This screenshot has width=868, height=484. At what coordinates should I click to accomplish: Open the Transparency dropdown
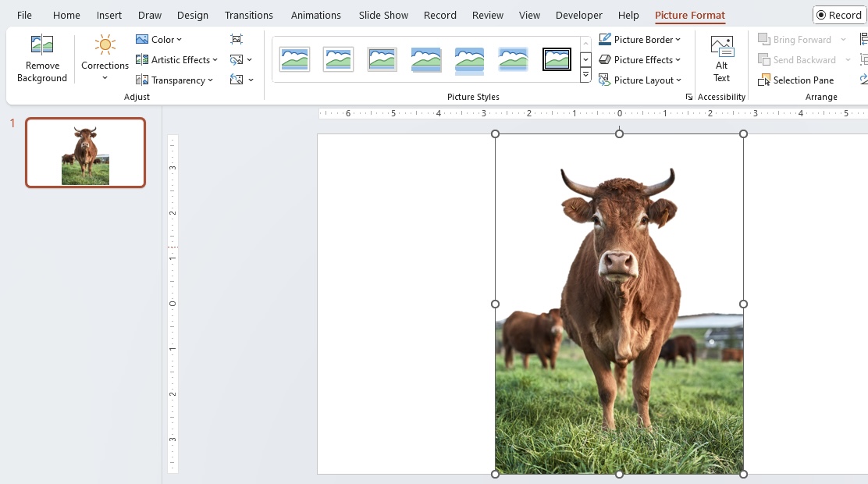(x=174, y=80)
